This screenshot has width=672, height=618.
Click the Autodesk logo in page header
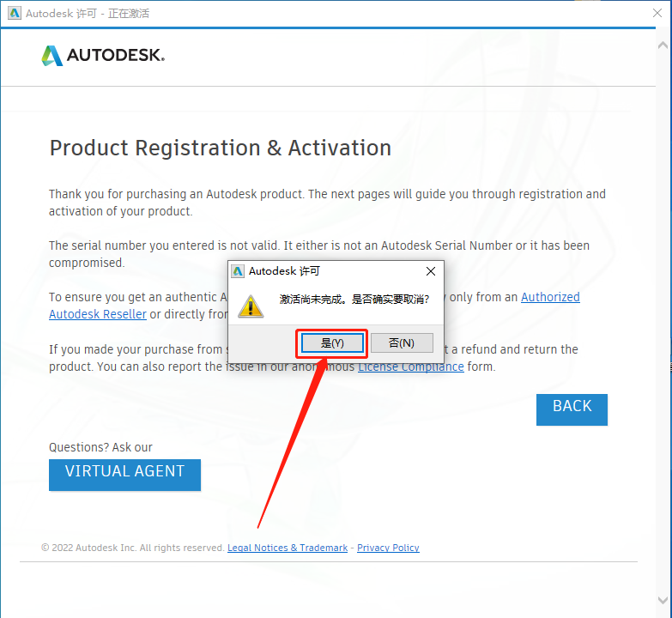(103, 56)
